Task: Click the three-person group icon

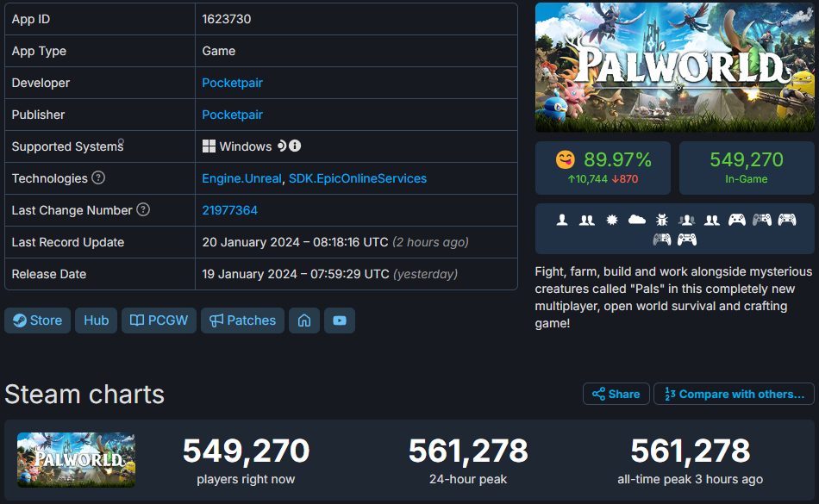Action: pyautogui.click(x=687, y=221)
